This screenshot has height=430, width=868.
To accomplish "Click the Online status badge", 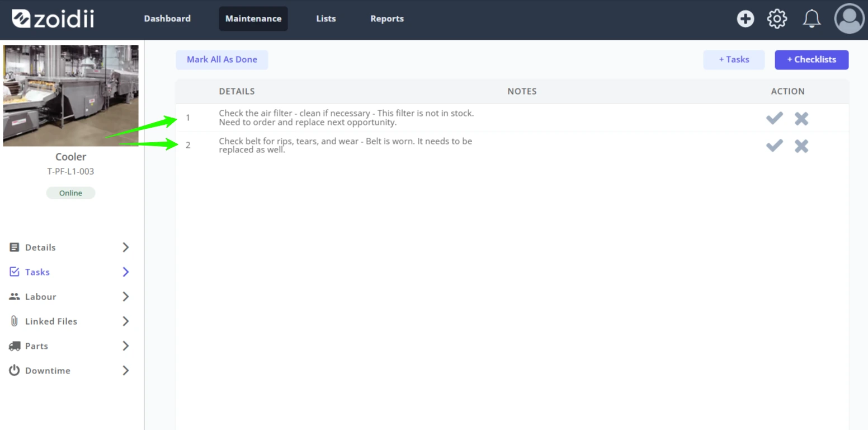I will (x=70, y=193).
